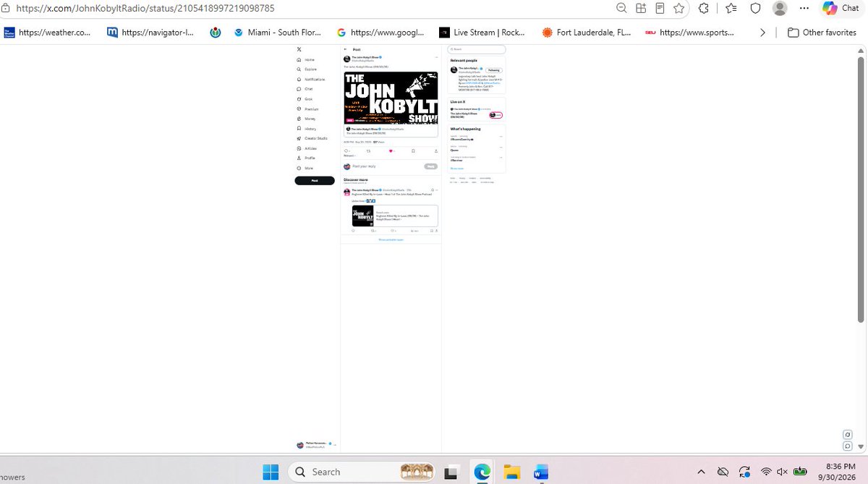Click the Windows Start button
Image resolution: width=868 pixels, height=484 pixels.
[271, 472]
